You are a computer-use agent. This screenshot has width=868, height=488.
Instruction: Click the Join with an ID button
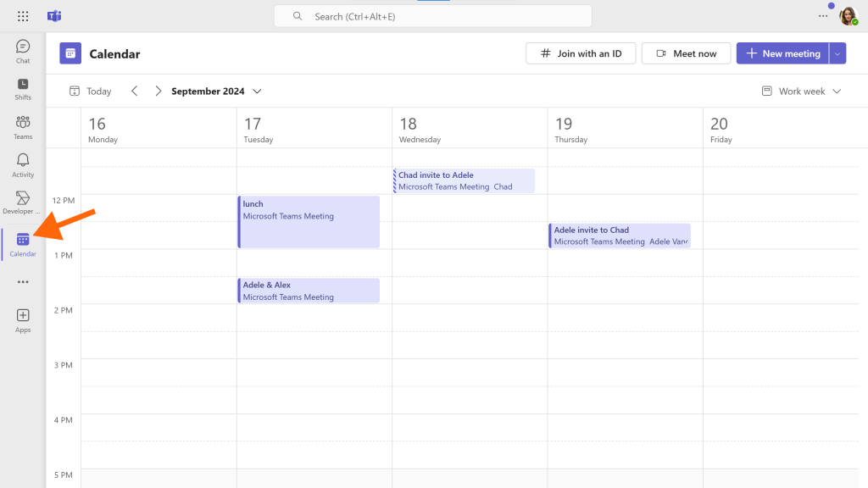point(581,53)
